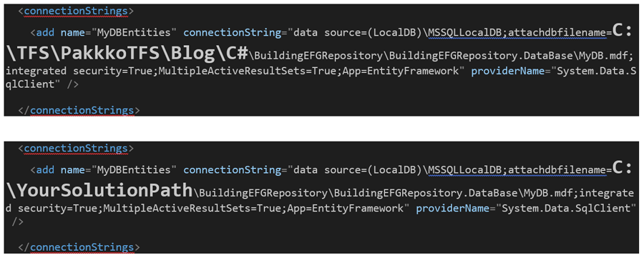Click the enlarged \YourSolutionPath text

point(99,189)
